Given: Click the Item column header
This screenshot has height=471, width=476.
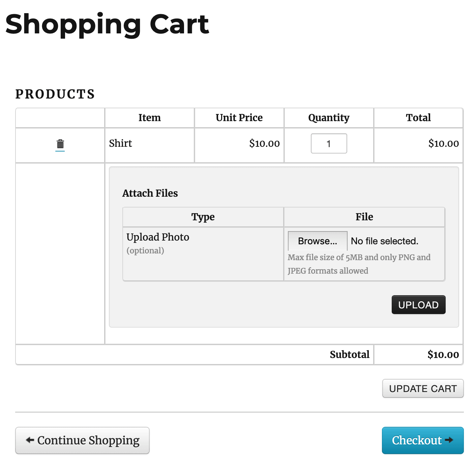Looking at the screenshot, I should (x=149, y=117).
